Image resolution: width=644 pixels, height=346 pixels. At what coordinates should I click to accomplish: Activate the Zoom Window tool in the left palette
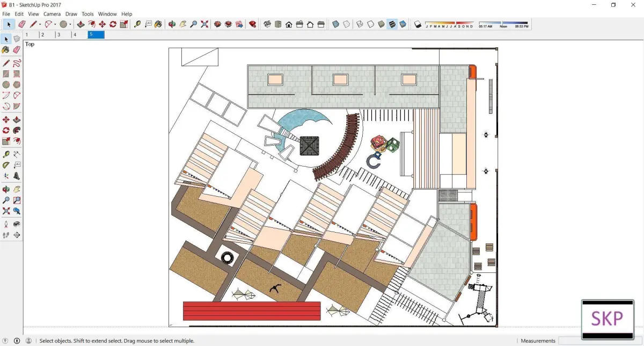point(17,200)
